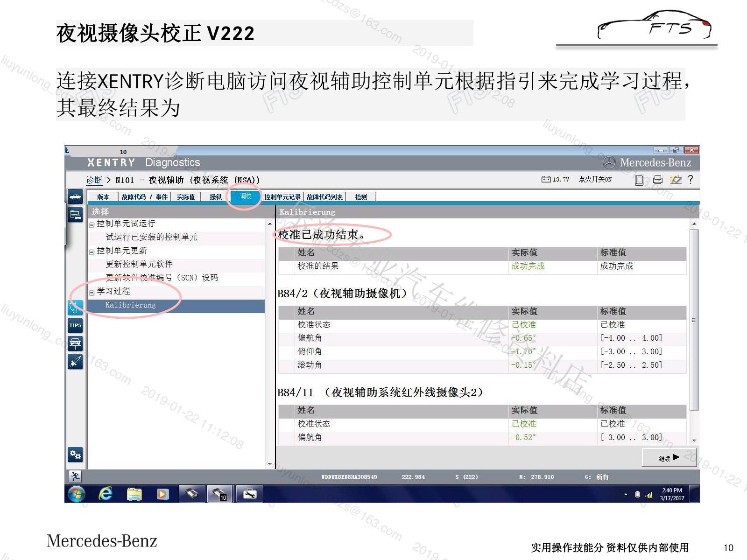747x560 pixels.
Task: Switch to the 实际值 tab
Action: pos(186,197)
